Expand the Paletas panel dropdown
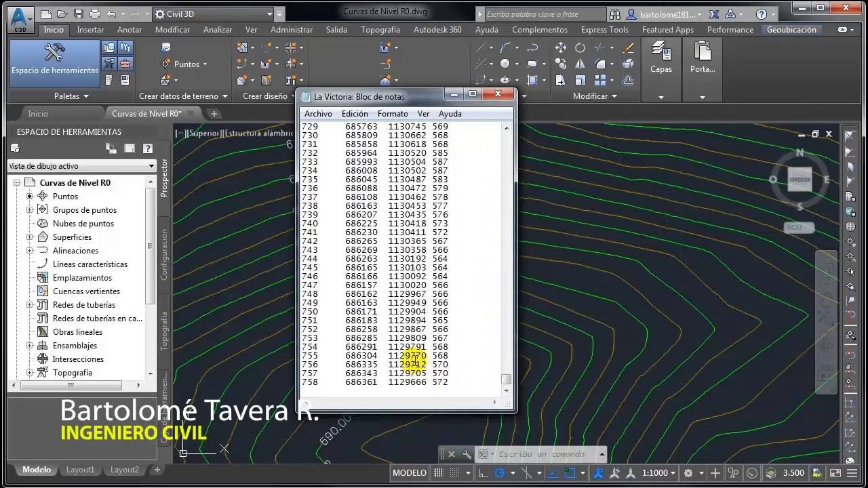The width and height of the screenshot is (868, 488). (x=71, y=96)
